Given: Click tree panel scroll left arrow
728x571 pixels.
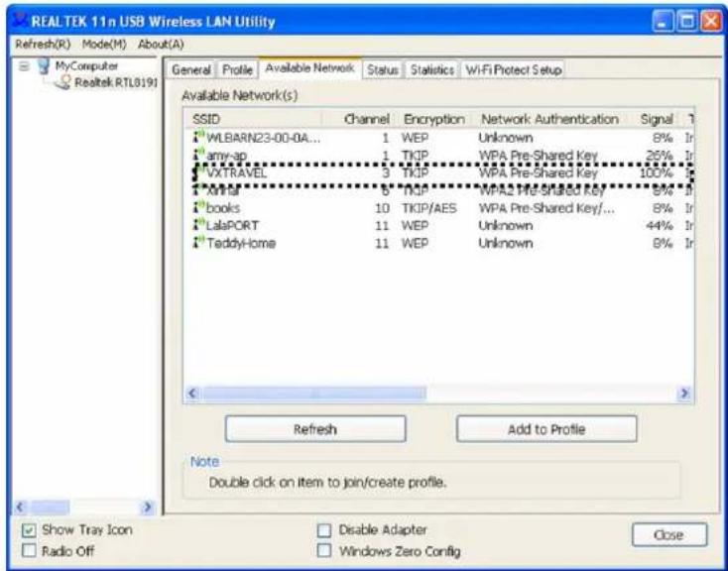Looking at the screenshot, I should click(20, 507).
